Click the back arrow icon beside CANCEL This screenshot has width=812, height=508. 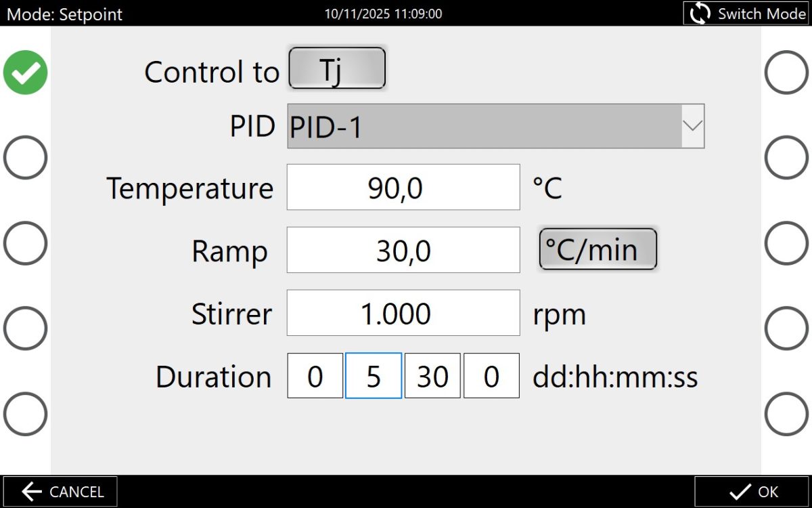pyautogui.click(x=31, y=492)
